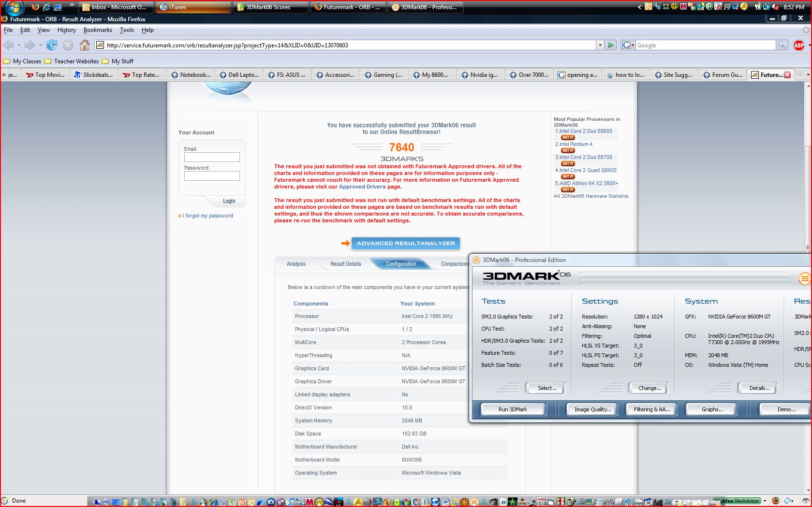812x507 pixels.
Task: Select the Result Details tab
Action: (x=346, y=264)
